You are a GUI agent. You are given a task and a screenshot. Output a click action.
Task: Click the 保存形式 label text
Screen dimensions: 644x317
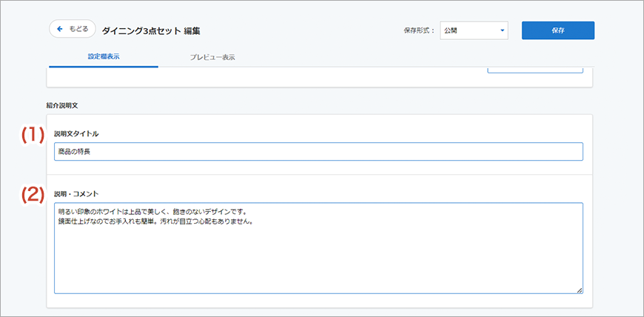pyautogui.click(x=420, y=30)
